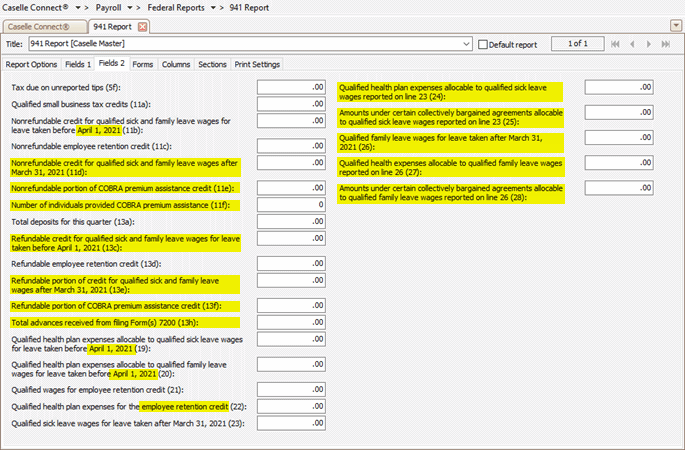Click Caselle Connect in the breadcrumb

[x=35, y=8]
